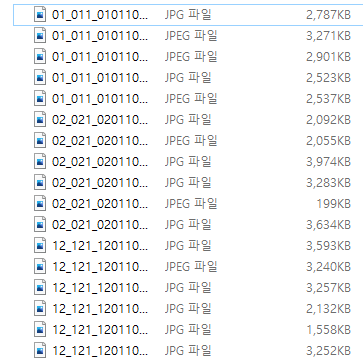Select the file icon beside the 2,901KB entry
Screen dimensions: 363x363
click(x=40, y=57)
